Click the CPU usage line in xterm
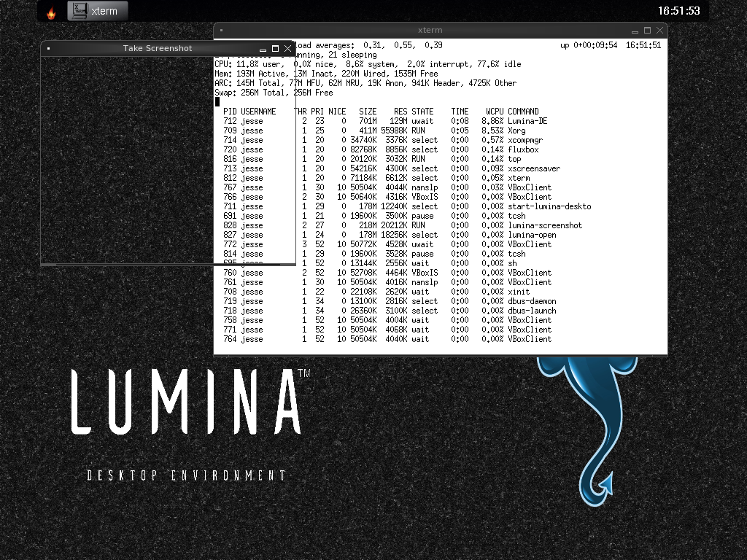747x560 pixels. pos(368,64)
